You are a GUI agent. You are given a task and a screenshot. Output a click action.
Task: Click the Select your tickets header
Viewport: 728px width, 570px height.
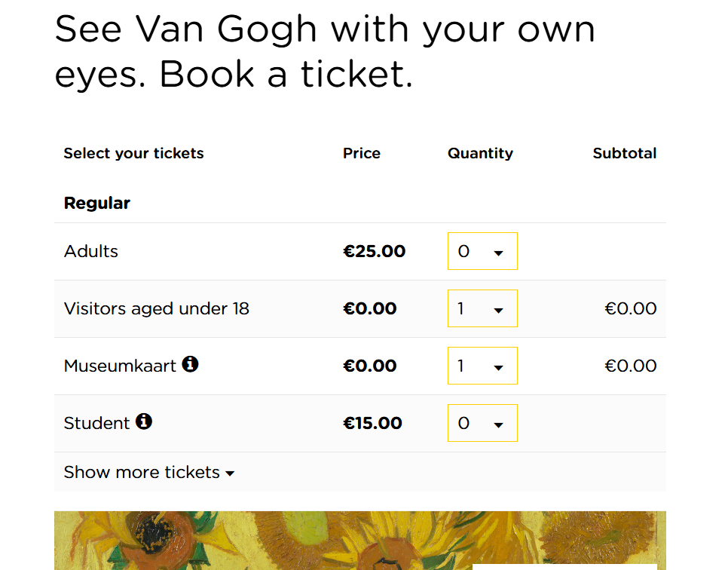(x=133, y=153)
